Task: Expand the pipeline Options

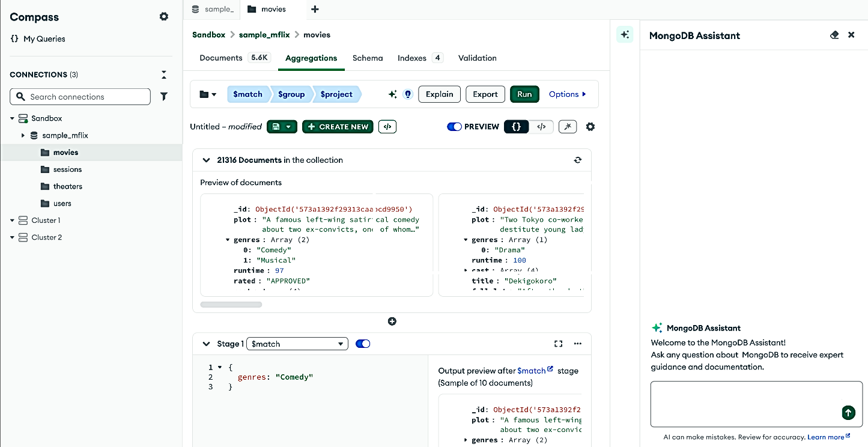Action: pyautogui.click(x=568, y=94)
